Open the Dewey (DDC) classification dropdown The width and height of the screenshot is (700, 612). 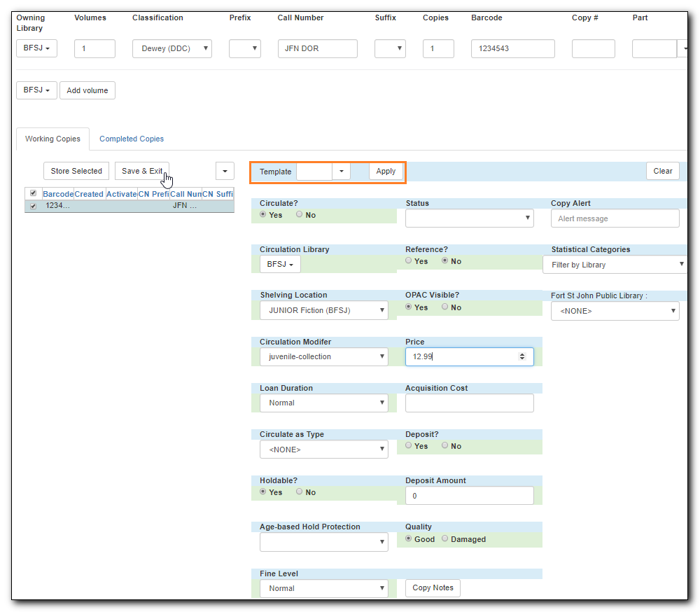(x=172, y=49)
